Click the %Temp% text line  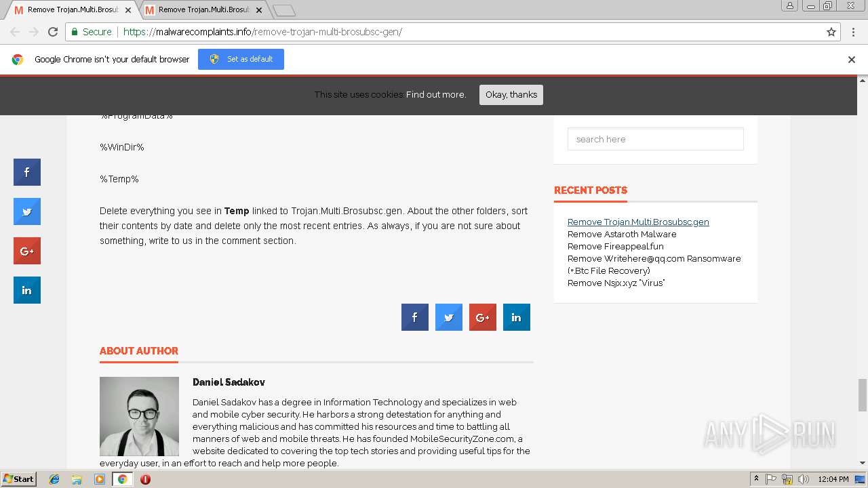pos(119,179)
